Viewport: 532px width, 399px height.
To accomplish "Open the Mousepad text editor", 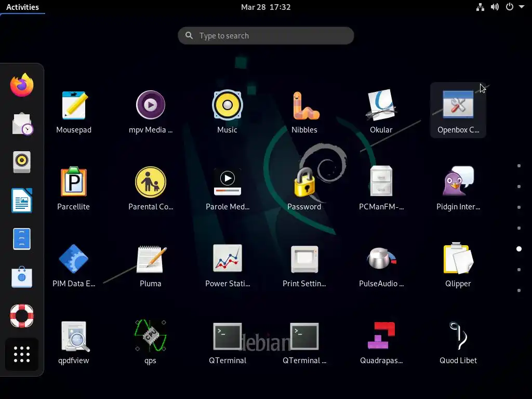I will 74,111.
